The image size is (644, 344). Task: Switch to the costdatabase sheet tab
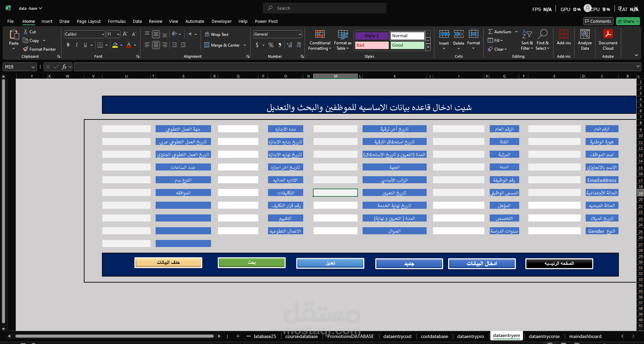434,336
